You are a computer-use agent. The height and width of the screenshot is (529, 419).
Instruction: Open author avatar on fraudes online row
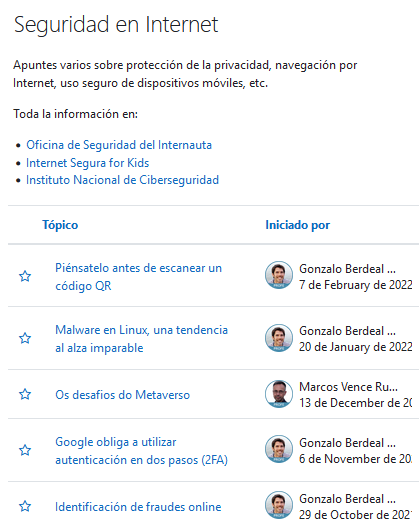(x=279, y=505)
